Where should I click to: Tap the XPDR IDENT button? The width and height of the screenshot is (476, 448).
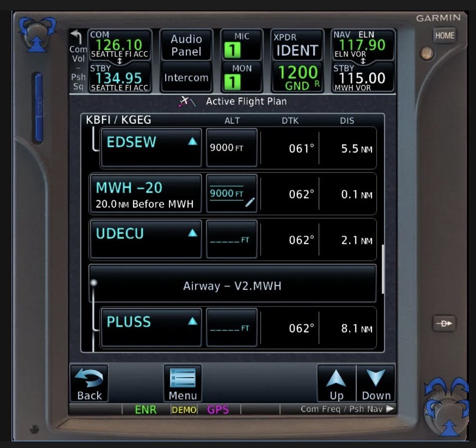[297, 45]
